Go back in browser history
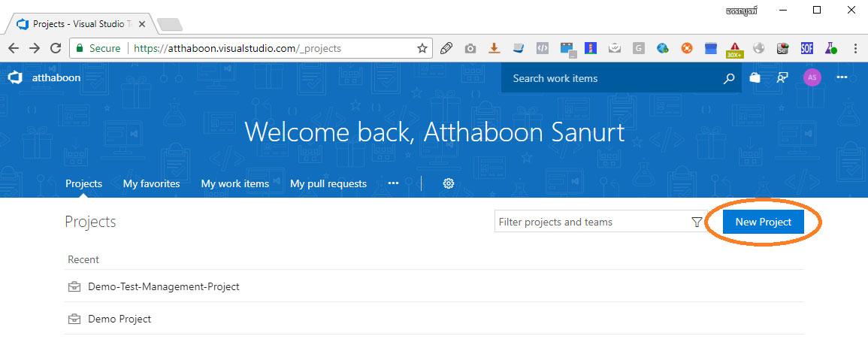The height and width of the screenshot is (342, 868). (14, 48)
